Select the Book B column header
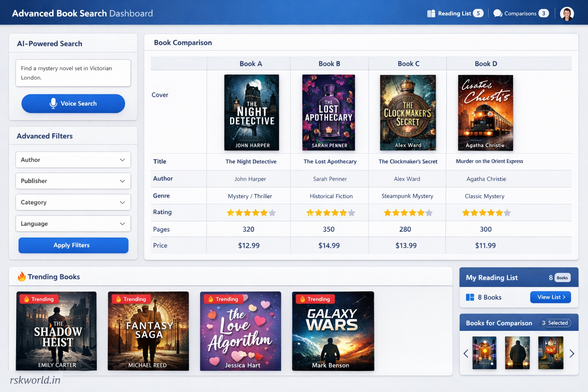Screen dimensions: 588x392 (x=329, y=64)
